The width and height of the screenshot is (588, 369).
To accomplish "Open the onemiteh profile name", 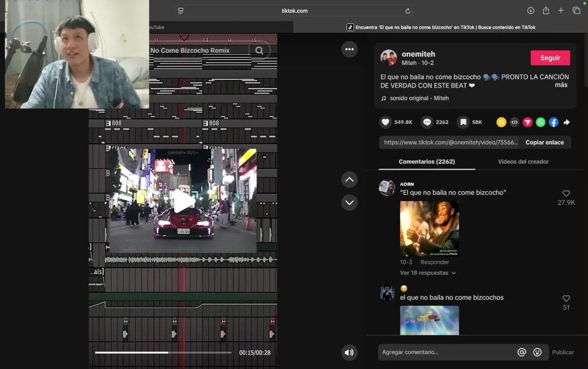I will tap(418, 54).
